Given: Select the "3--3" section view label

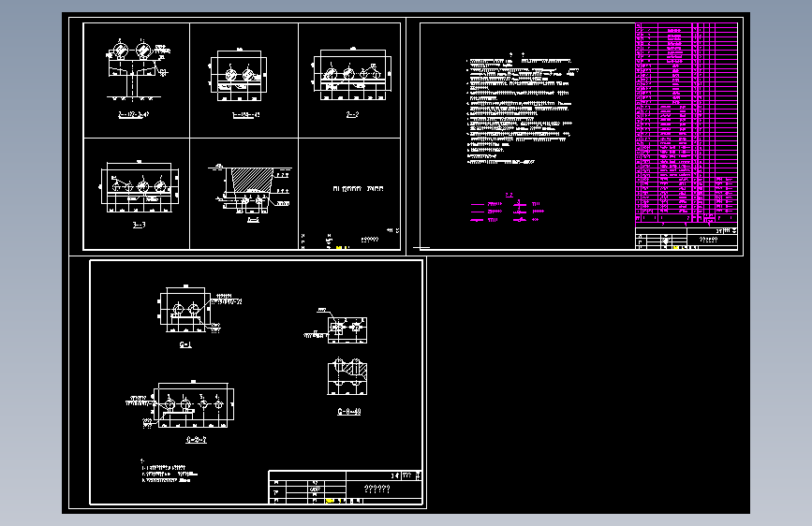Looking at the screenshot, I should (139, 225).
